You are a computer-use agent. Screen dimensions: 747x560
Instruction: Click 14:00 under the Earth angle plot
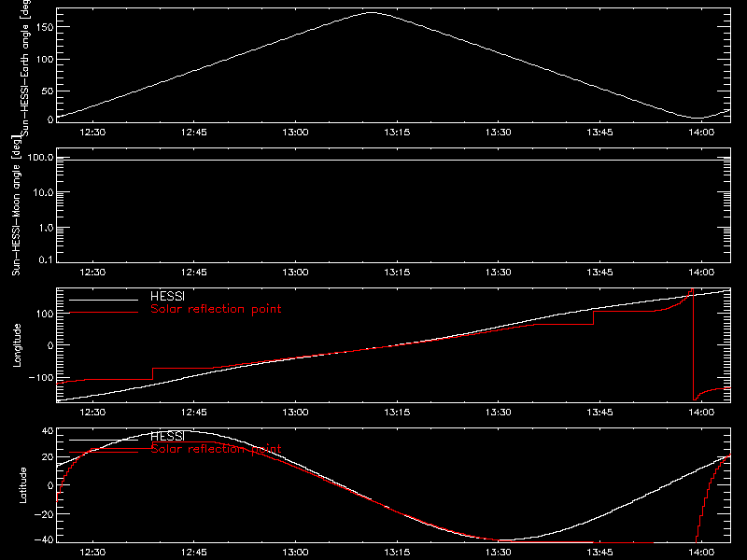point(701,133)
